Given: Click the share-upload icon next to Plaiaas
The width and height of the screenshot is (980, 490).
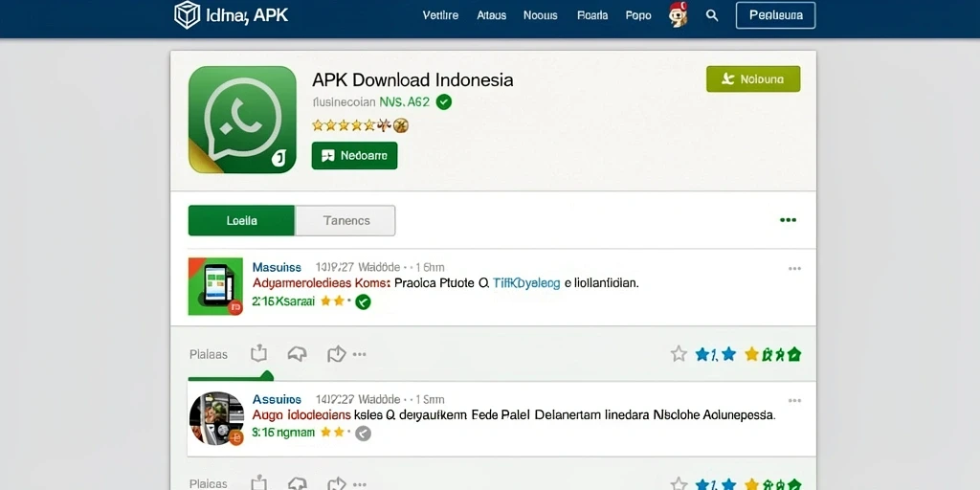Looking at the screenshot, I should point(258,354).
